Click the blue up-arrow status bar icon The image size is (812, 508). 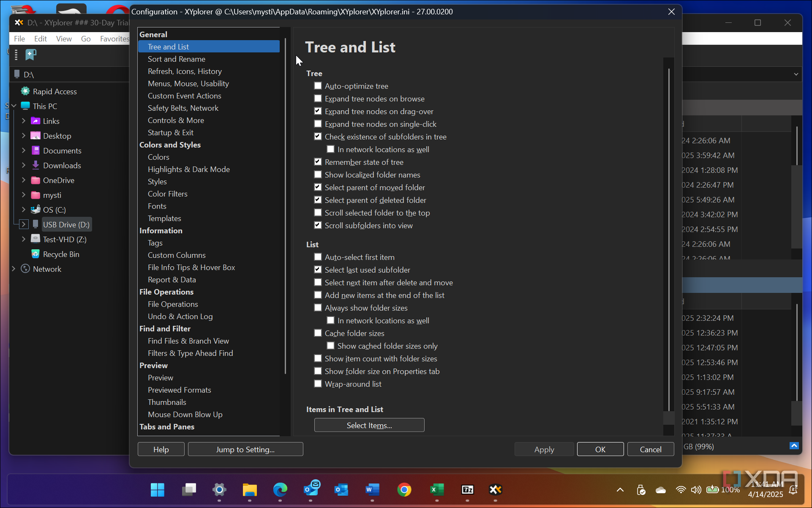(x=794, y=446)
